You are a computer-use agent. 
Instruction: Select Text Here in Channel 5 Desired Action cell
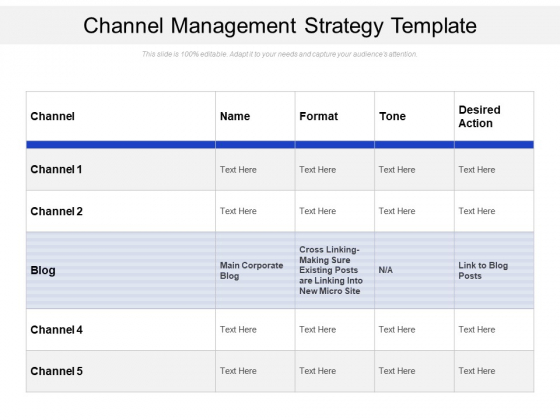477,371
